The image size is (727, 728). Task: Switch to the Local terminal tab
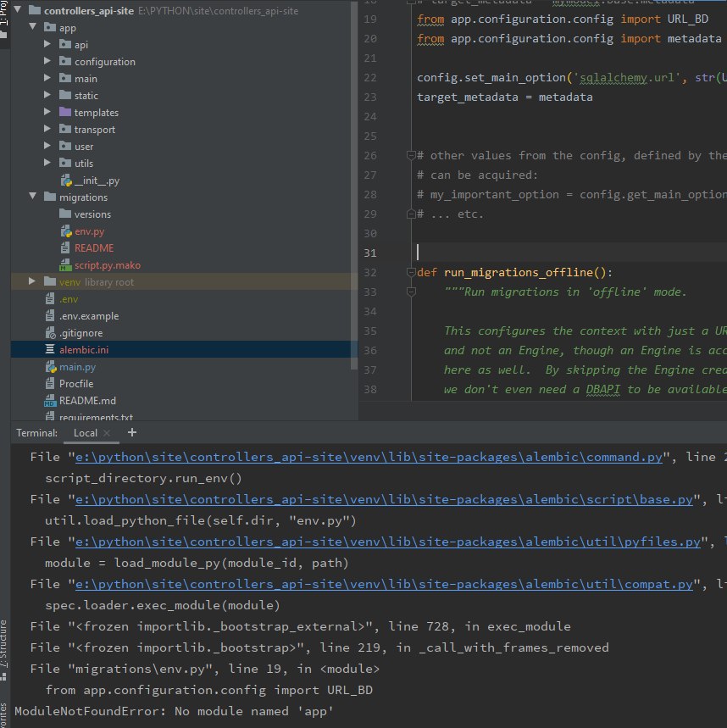tap(85, 433)
